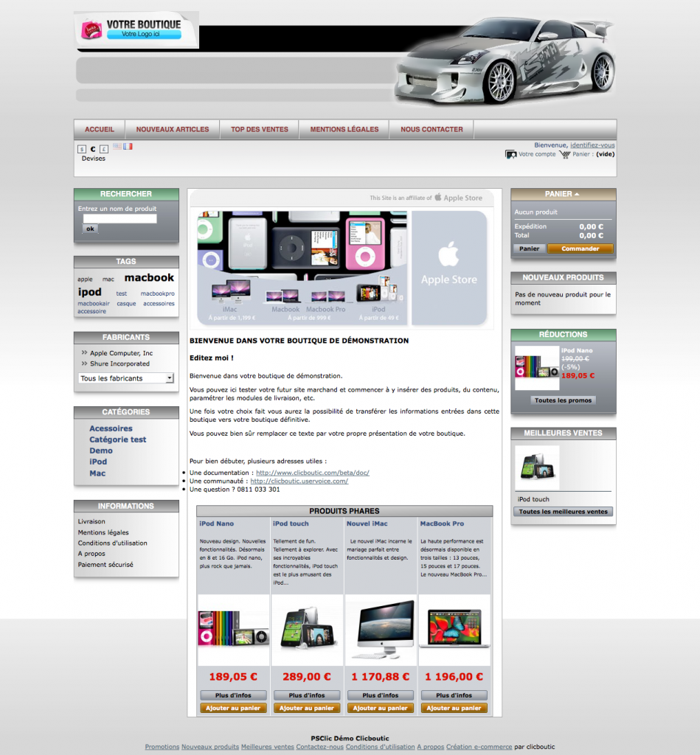The height and width of the screenshot is (755, 700).
Task: Open Conditions d'utilisation in Informations block
Action: tap(113, 543)
